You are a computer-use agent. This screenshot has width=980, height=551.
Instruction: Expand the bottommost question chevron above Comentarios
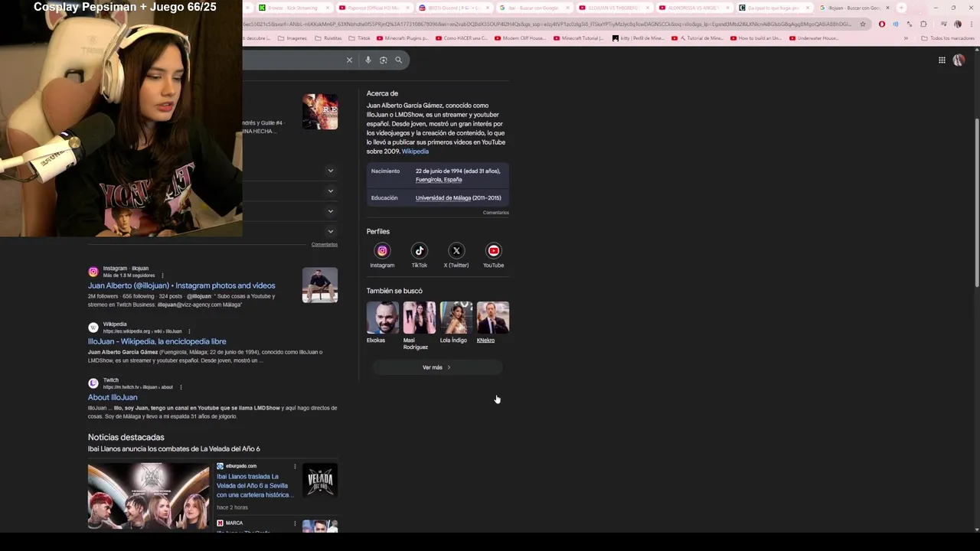[x=331, y=231]
